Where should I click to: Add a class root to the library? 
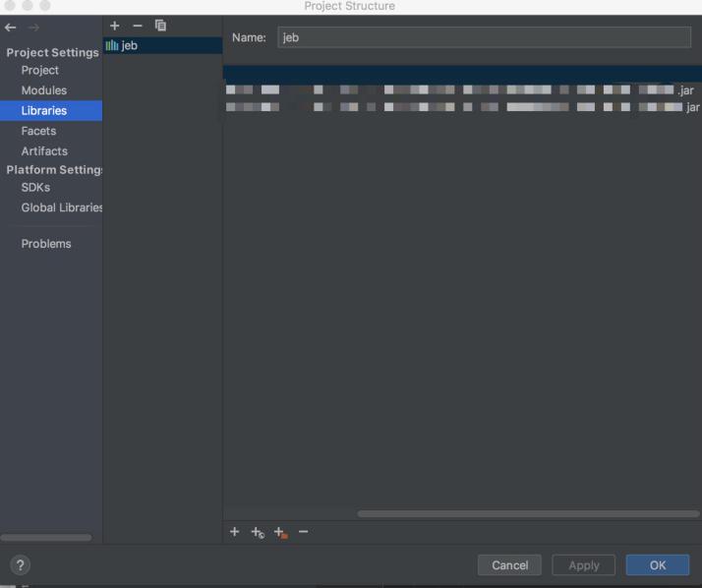pyautogui.click(x=234, y=532)
